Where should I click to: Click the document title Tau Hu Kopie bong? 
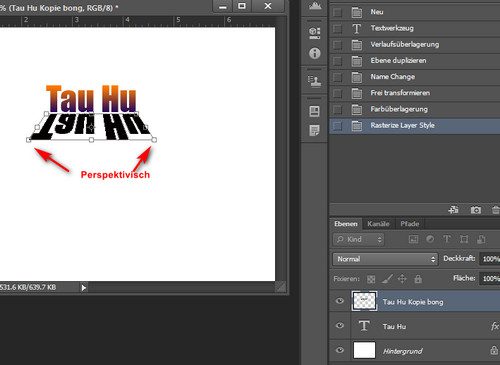pyautogui.click(x=62, y=7)
